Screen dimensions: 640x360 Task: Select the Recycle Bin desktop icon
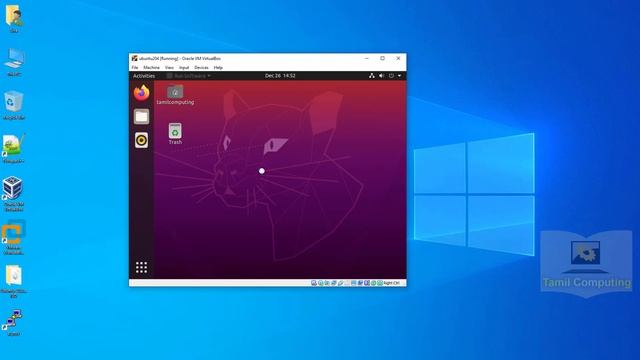click(14, 105)
